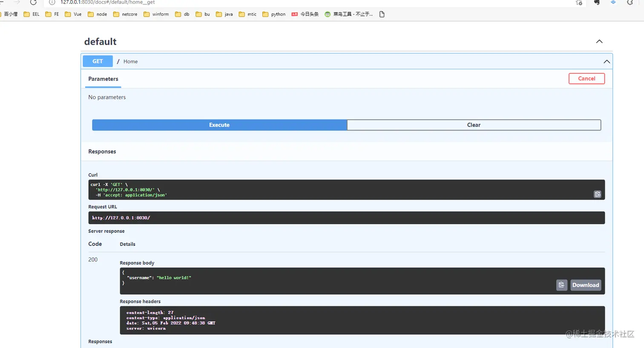The width and height of the screenshot is (644, 348).
Task: Open the db bookmarks folder
Action: [182, 14]
